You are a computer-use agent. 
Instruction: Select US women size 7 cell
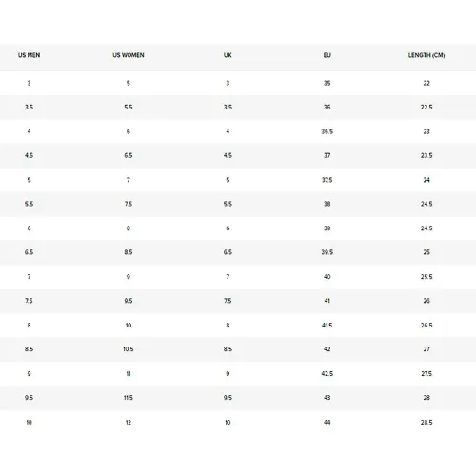tap(129, 180)
